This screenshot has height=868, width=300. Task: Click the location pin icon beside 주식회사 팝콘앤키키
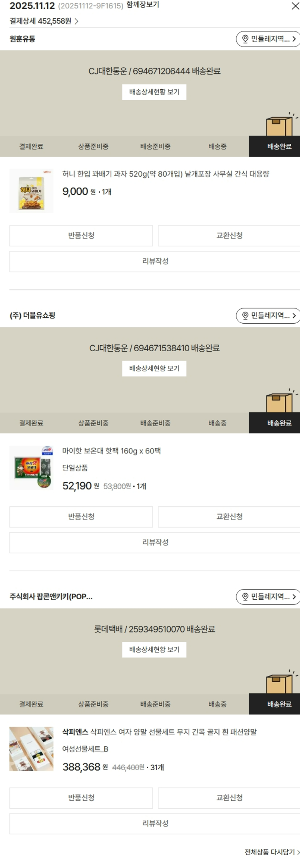[245, 597]
